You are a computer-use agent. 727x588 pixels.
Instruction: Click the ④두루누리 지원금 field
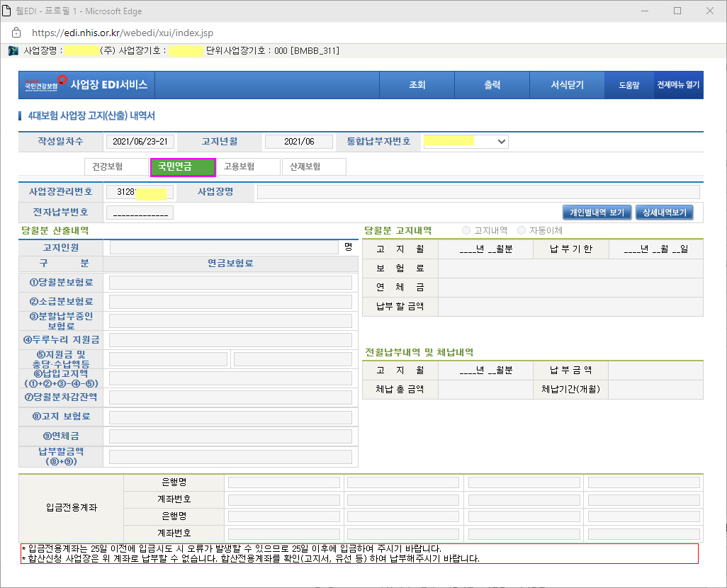point(230,340)
